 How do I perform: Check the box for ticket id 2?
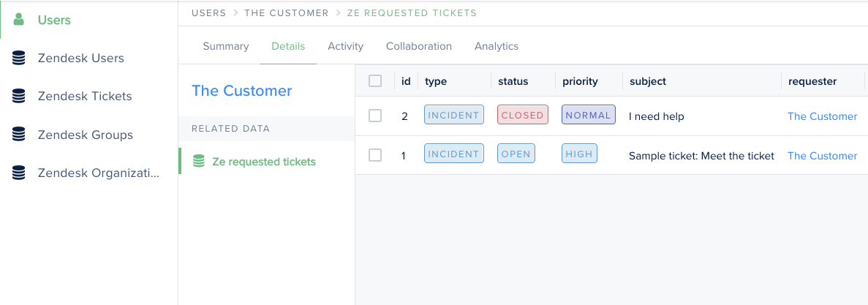375,116
